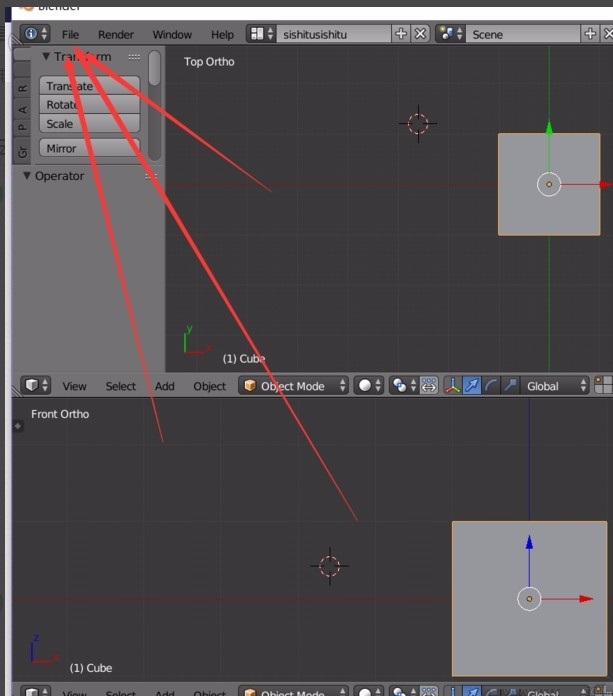Screen dimensions: 613x696
Task: Click the 3D cursor in the Front Ortho view
Action: tap(330, 566)
